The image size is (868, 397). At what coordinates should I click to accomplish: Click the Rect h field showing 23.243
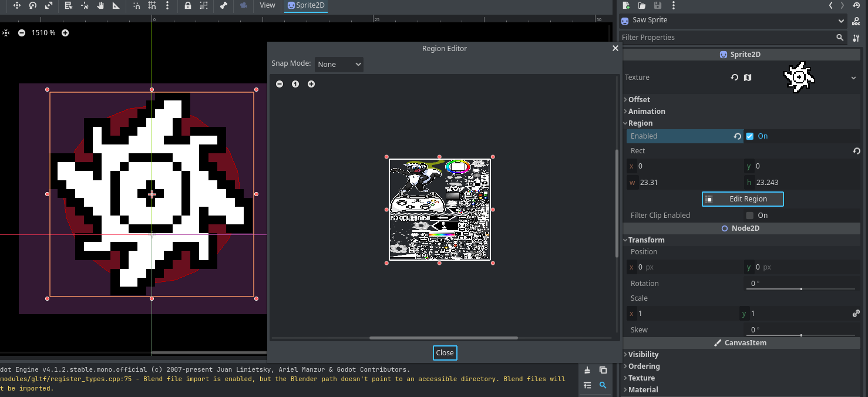click(802, 183)
